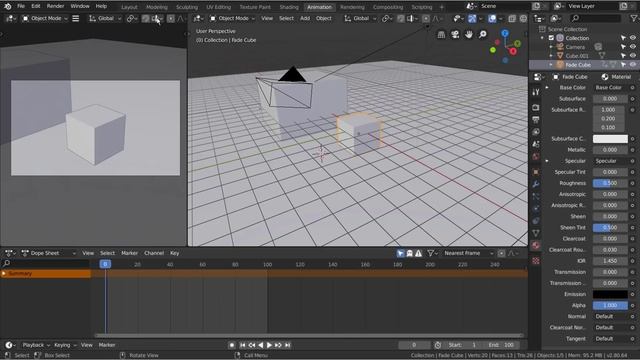
Task: Open the Render menu
Action: 55,7
